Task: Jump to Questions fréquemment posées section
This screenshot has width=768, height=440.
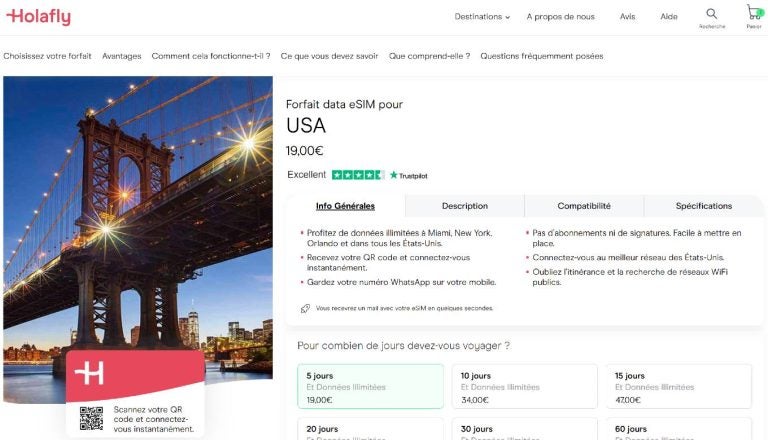Action: [541, 56]
